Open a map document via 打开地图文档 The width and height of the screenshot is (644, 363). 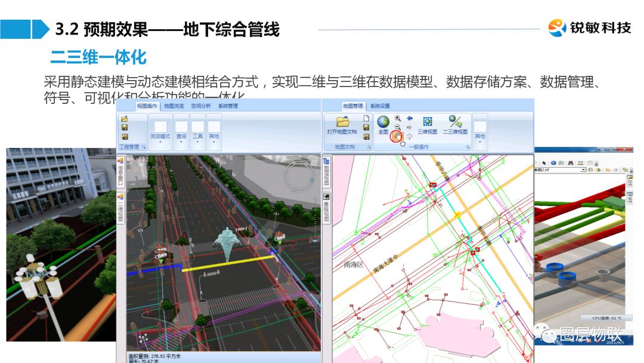pyautogui.click(x=342, y=125)
